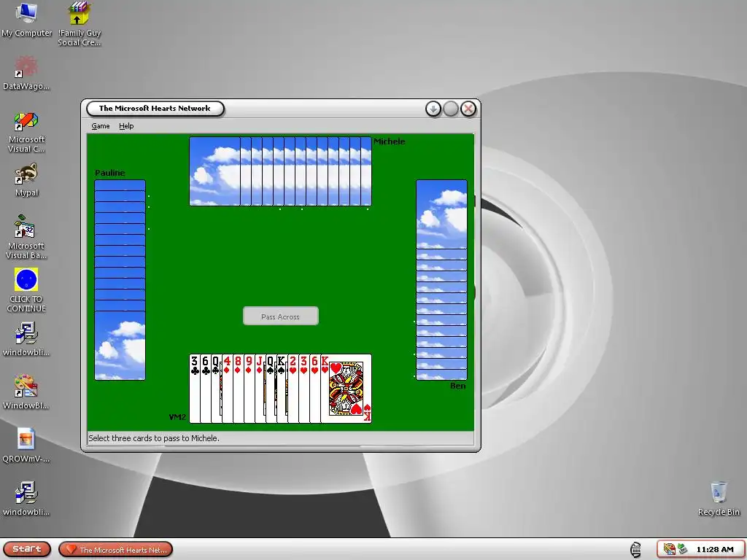Select the Mypal browser shortcut

pos(26,179)
